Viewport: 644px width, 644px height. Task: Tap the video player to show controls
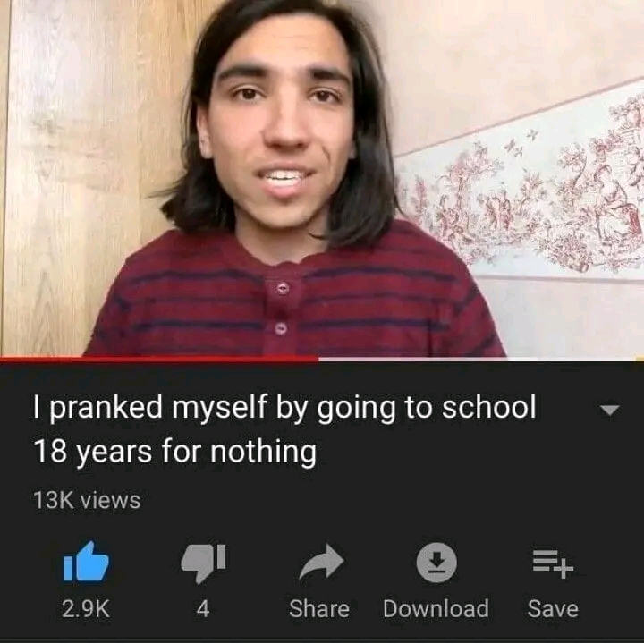pyautogui.click(x=322, y=178)
